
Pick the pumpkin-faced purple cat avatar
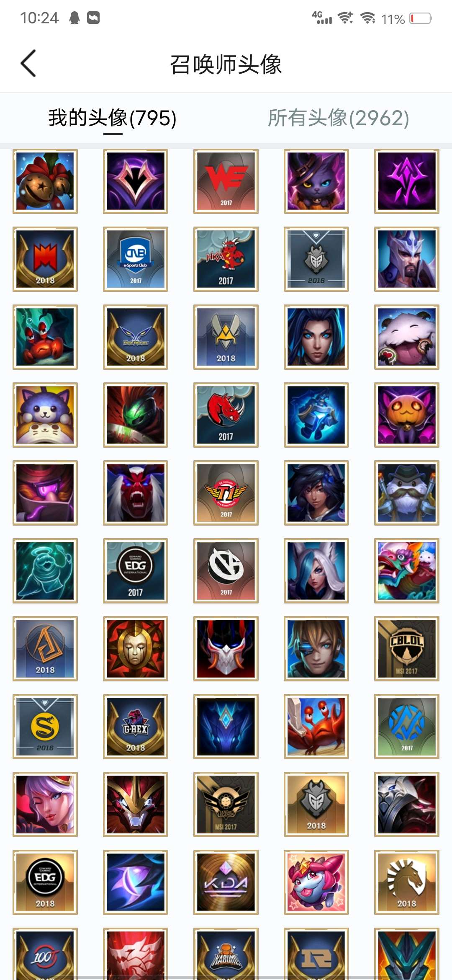pyautogui.click(x=407, y=415)
